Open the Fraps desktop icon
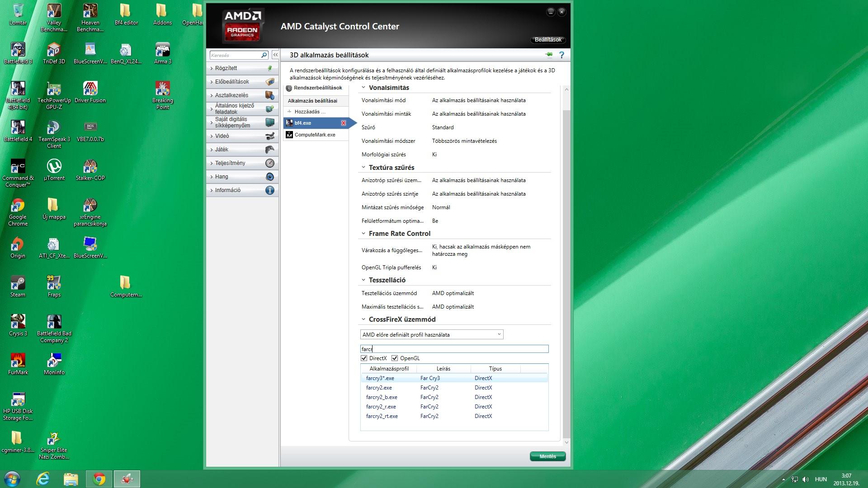The width and height of the screenshot is (868, 488). pyautogui.click(x=54, y=286)
